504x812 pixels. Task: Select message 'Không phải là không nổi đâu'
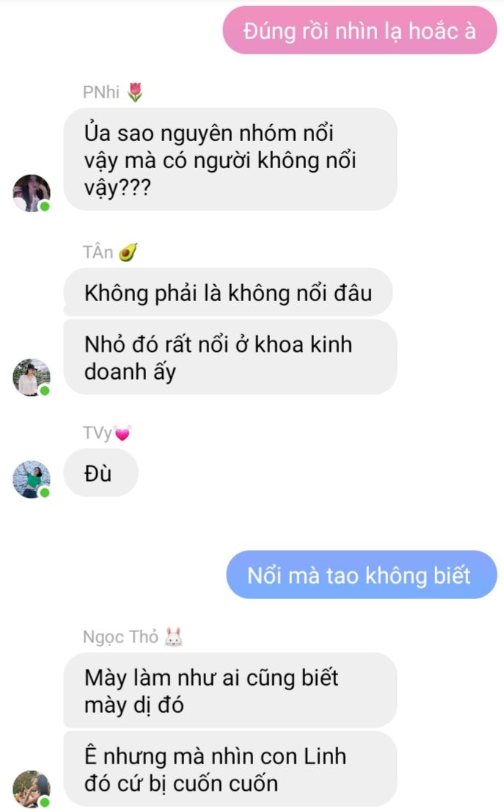coord(228,293)
